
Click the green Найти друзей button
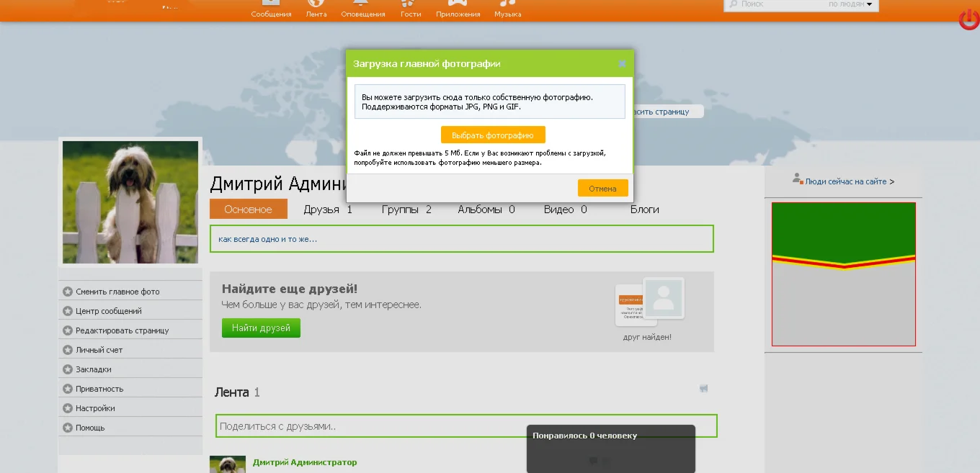pos(261,328)
